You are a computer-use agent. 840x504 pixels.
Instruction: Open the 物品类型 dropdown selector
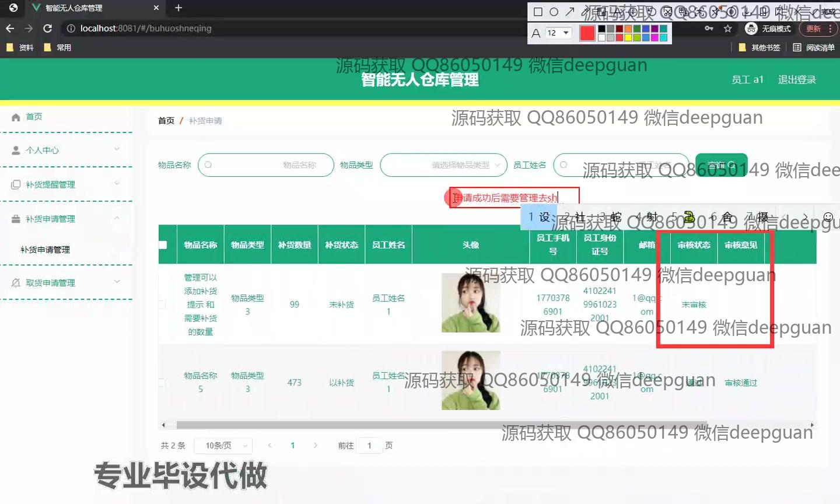click(x=443, y=165)
